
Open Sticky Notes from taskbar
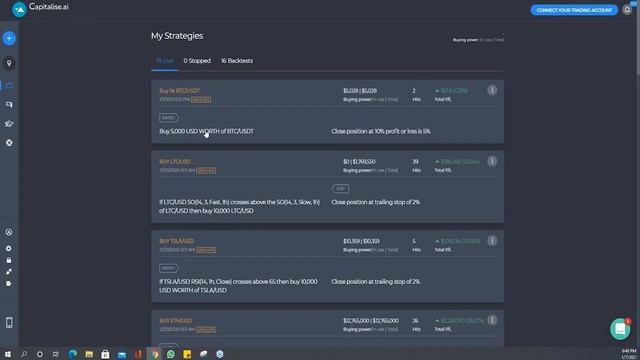[x=187, y=354]
